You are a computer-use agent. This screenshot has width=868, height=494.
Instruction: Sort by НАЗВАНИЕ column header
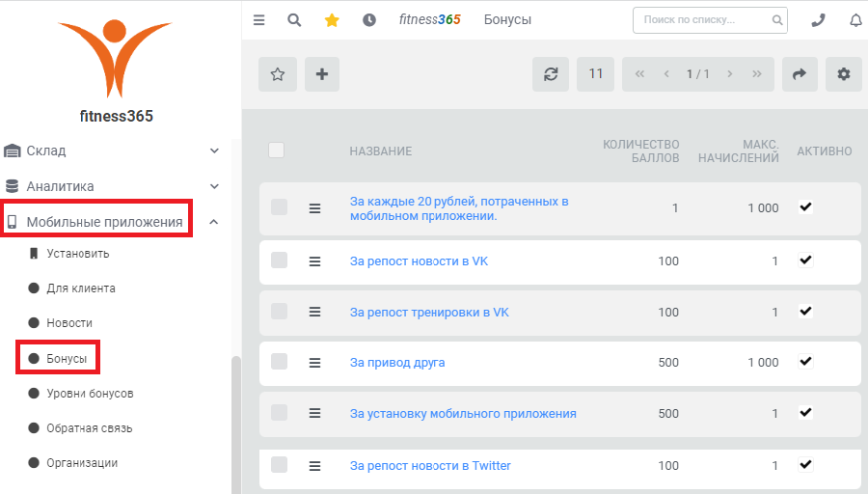click(x=380, y=151)
